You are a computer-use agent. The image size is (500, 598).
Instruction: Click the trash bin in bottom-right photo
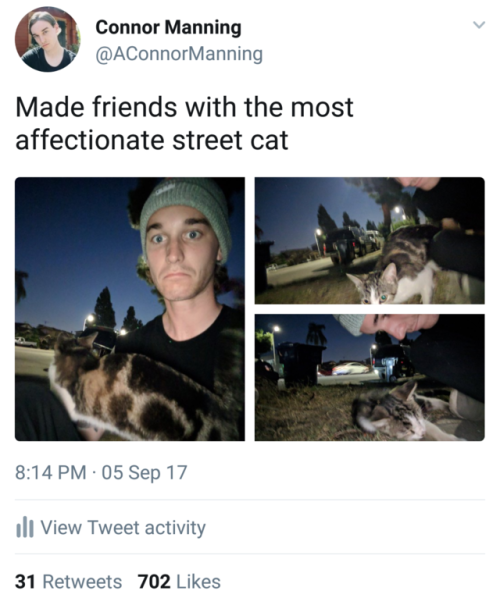pyautogui.click(x=301, y=364)
